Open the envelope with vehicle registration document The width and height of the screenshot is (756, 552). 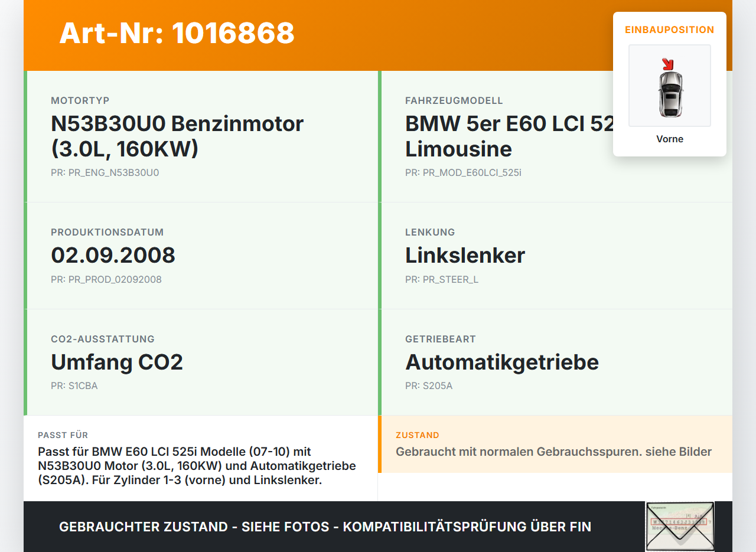point(680,526)
